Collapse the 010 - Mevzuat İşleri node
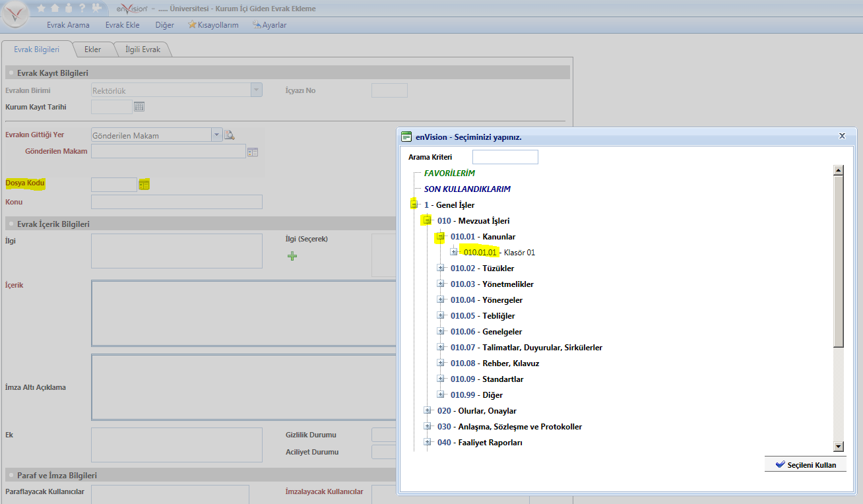The height and width of the screenshot is (504, 863). pos(427,220)
